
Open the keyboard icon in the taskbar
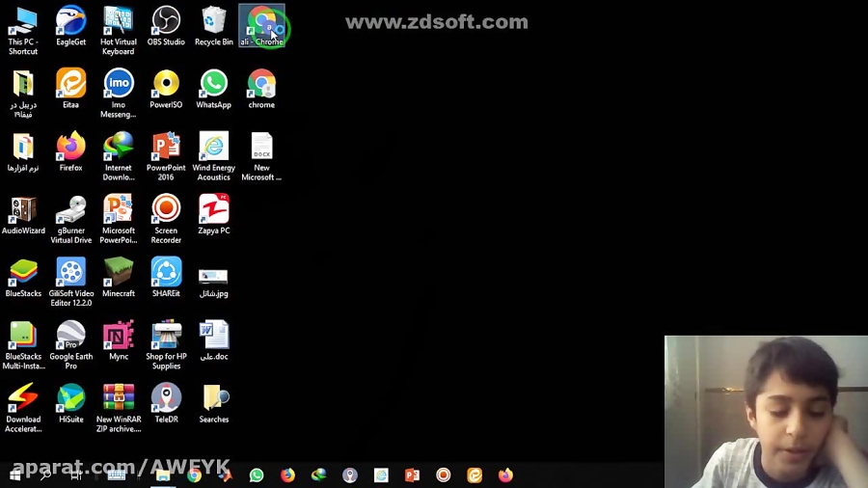(117, 475)
